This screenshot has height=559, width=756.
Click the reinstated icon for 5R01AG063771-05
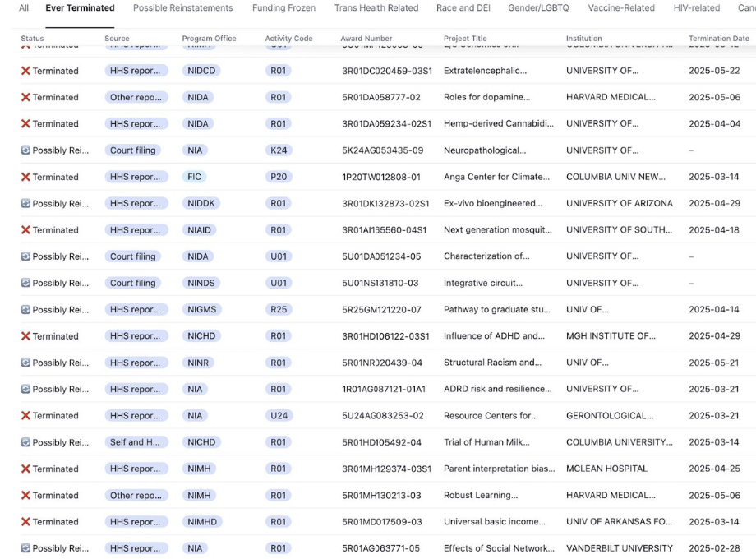[25, 548]
